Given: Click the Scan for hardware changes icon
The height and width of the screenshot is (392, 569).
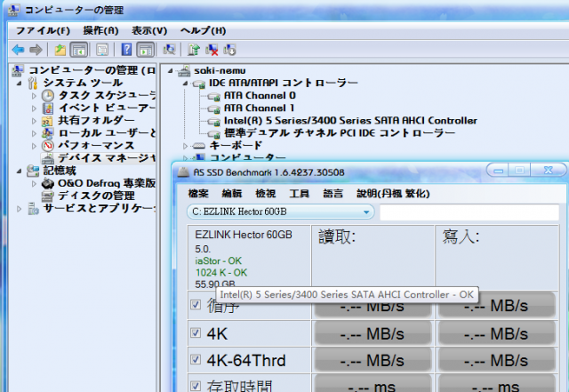Looking at the screenshot, I should coord(169,50).
